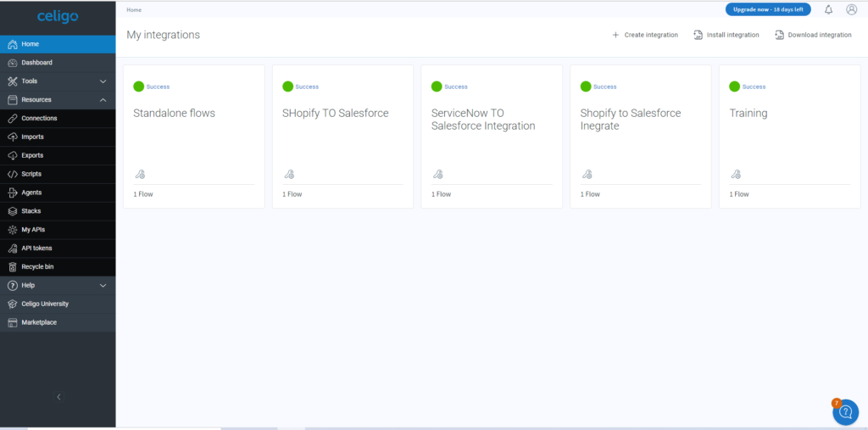Click Success status on Training card

(x=754, y=87)
